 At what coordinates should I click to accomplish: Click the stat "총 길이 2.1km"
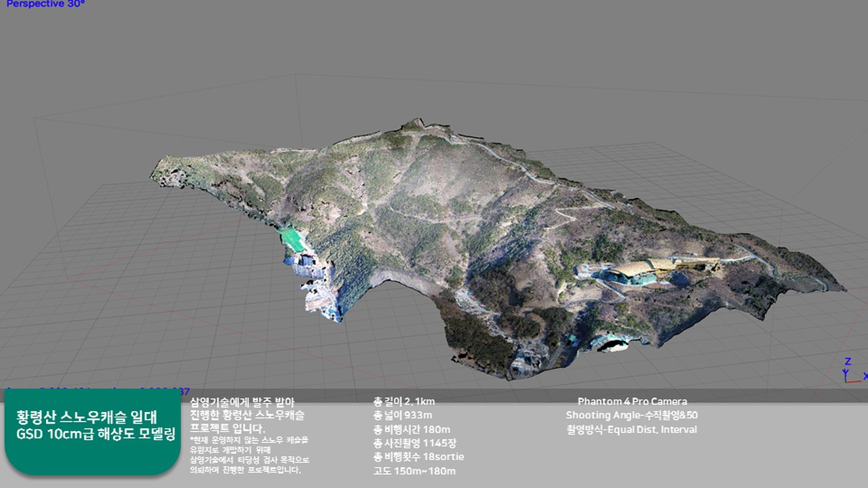(404, 402)
